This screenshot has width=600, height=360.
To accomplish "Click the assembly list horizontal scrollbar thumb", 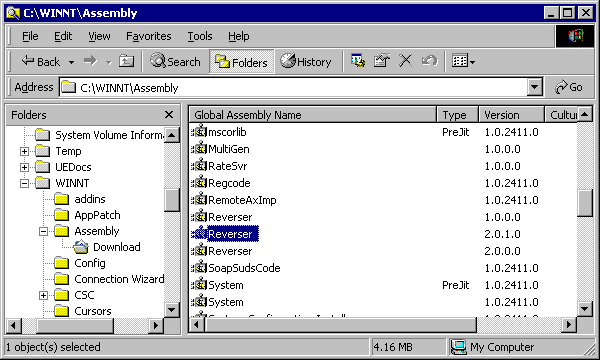I will (x=341, y=325).
